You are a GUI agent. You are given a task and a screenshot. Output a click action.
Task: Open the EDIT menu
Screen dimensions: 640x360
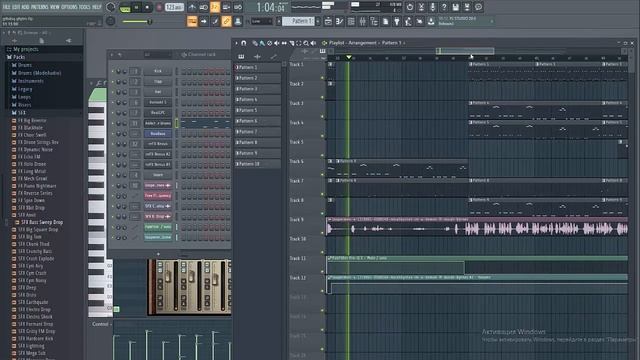(x=16, y=7)
